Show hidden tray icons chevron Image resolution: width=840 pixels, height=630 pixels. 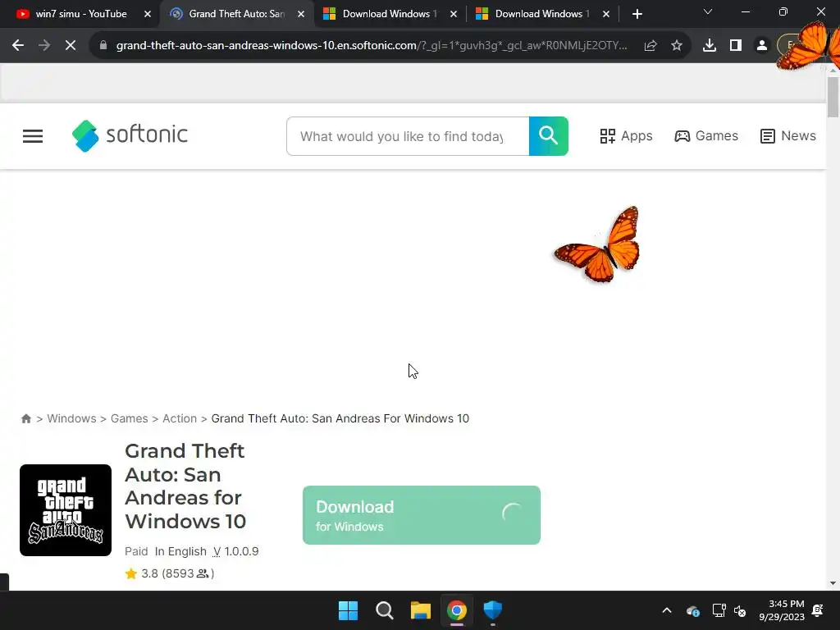[667, 610]
